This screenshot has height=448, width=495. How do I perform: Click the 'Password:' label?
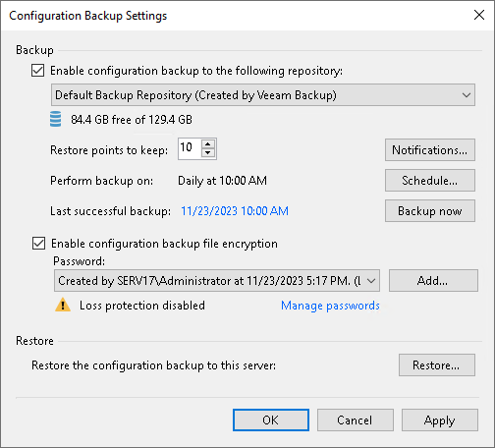79,261
